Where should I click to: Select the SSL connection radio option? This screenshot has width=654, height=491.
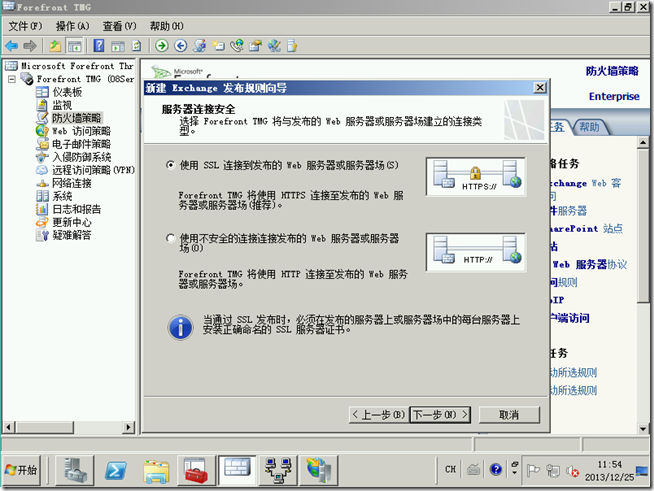pyautogui.click(x=170, y=165)
